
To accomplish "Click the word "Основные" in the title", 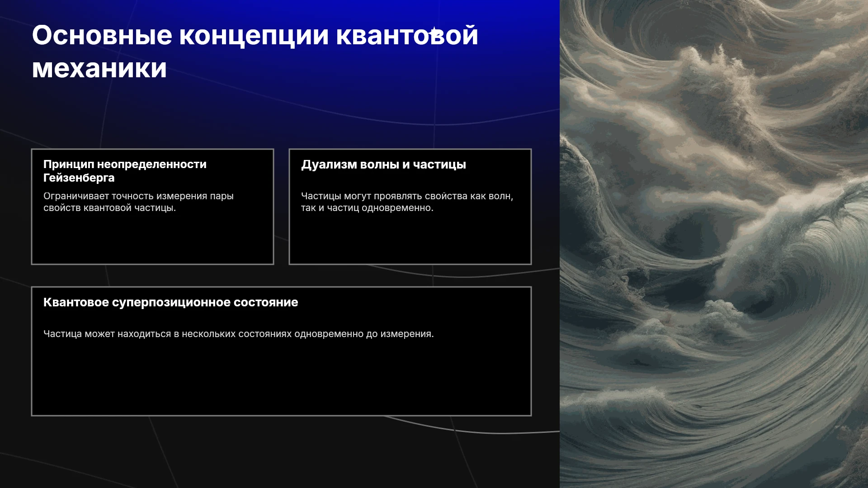I will click(x=102, y=35).
